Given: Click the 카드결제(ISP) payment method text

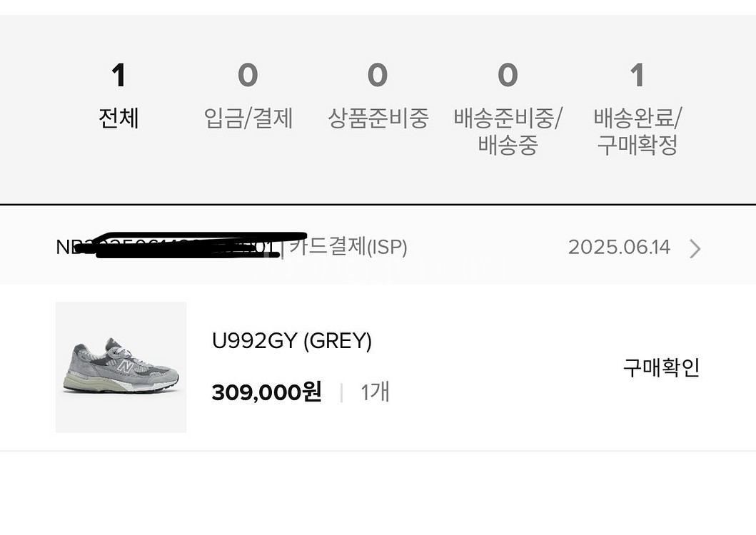Looking at the screenshot, I should [348, 248].
